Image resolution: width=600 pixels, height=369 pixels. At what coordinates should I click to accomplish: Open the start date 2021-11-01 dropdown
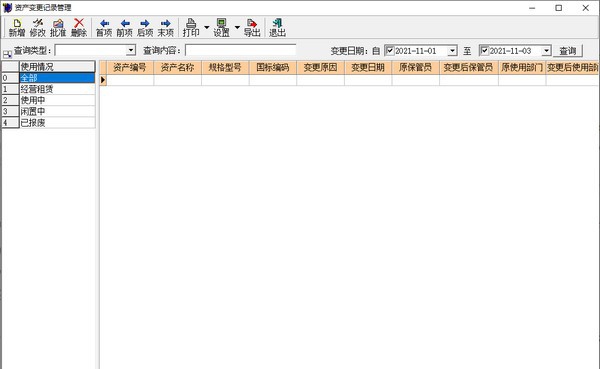click(452, 51)
